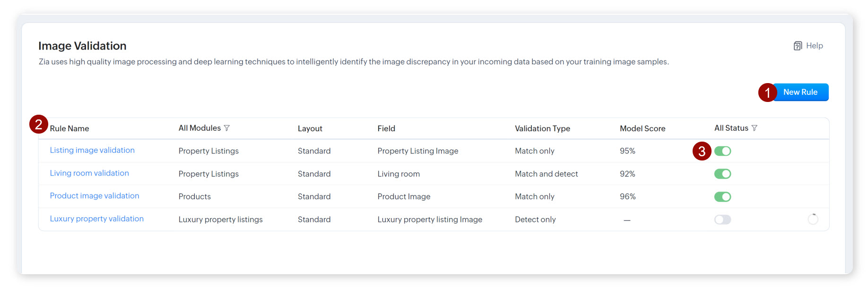Toggle off Listing image validation rule
Screen dimensions: 868x287
click(x=722, y=151)
